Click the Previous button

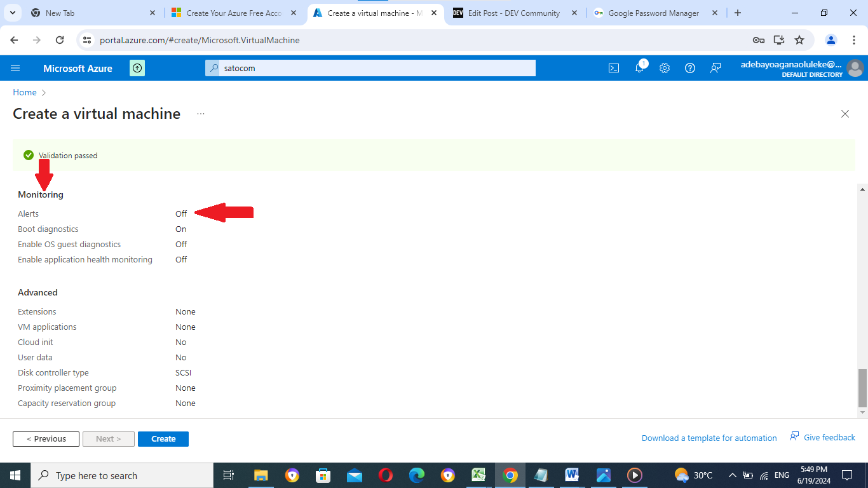[46, 439]
